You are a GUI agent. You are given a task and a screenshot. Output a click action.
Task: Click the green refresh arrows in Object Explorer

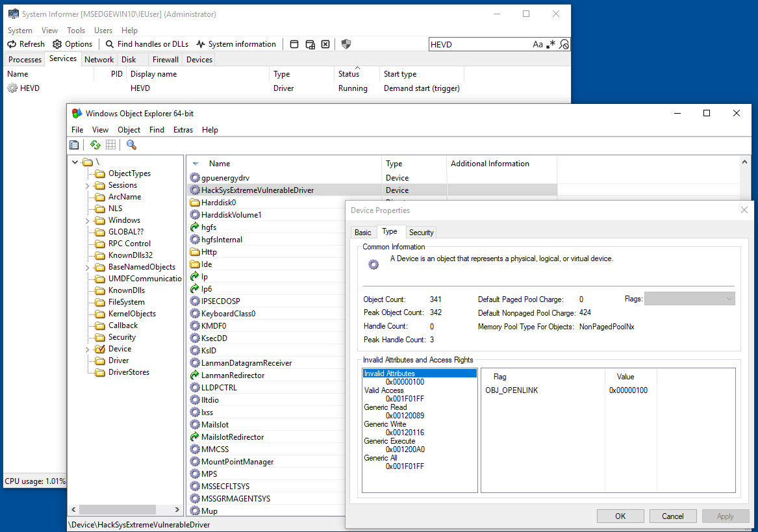coord(95,145)
